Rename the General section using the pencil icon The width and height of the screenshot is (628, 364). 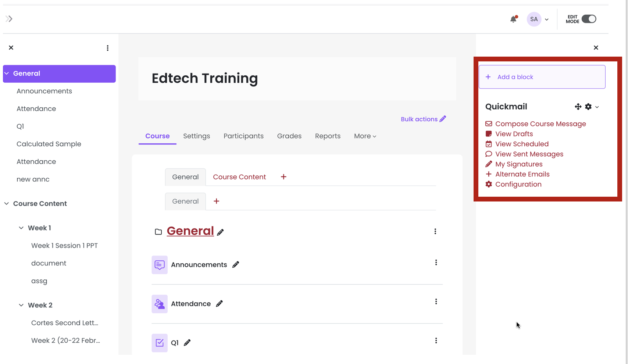tap(220, 232)
